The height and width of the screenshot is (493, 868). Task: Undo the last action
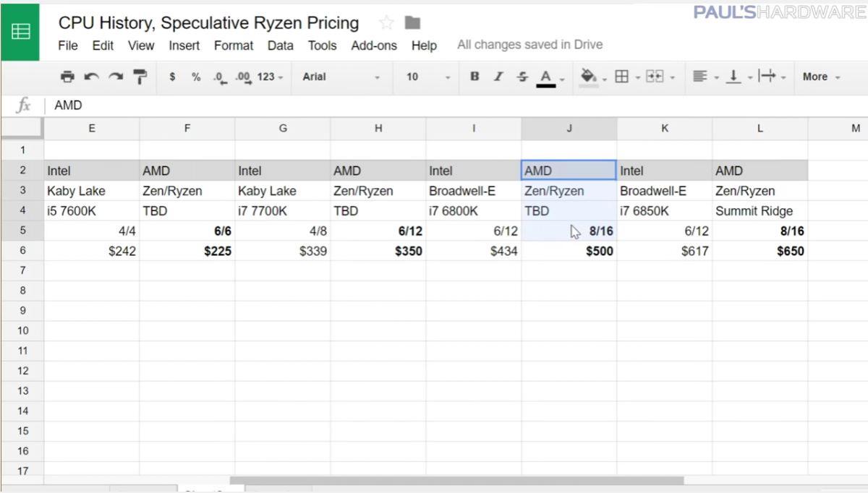click(91, 77)
